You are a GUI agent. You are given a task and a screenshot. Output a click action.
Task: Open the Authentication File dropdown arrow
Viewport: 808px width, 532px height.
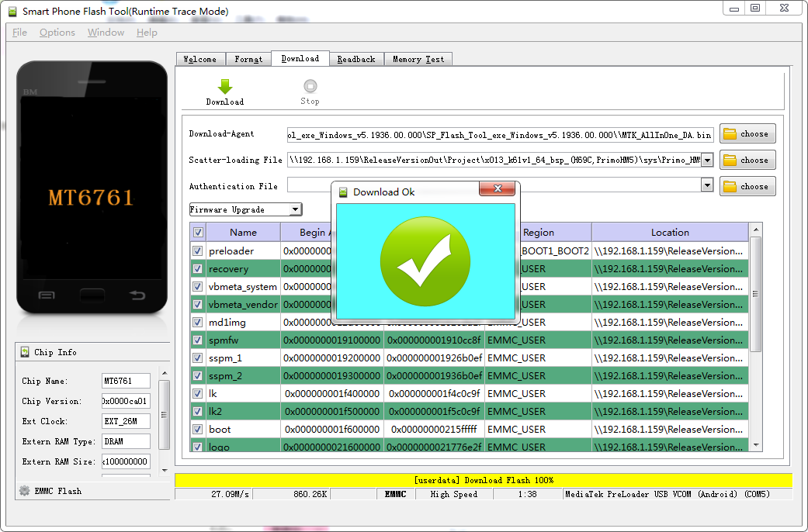(x=706, y=186)
